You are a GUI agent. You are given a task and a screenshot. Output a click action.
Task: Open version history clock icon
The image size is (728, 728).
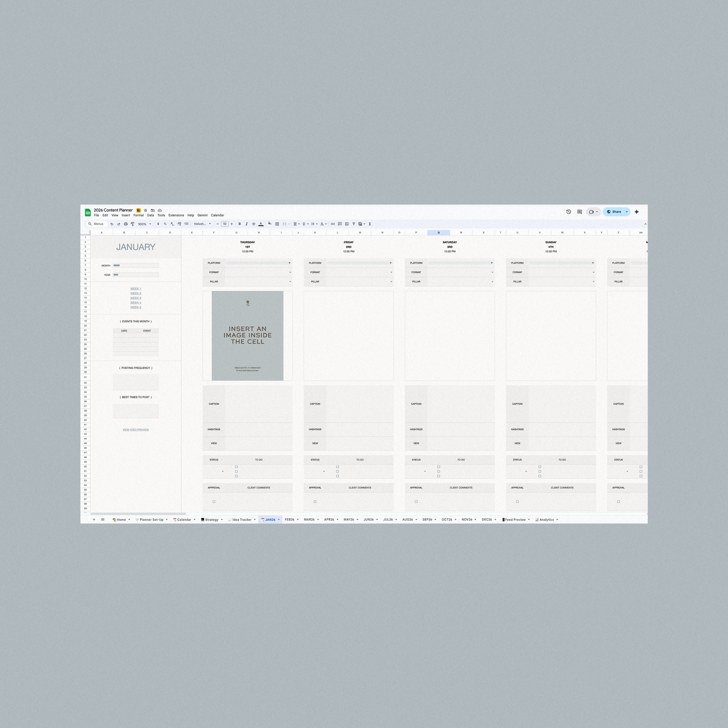tap(569, 212)
